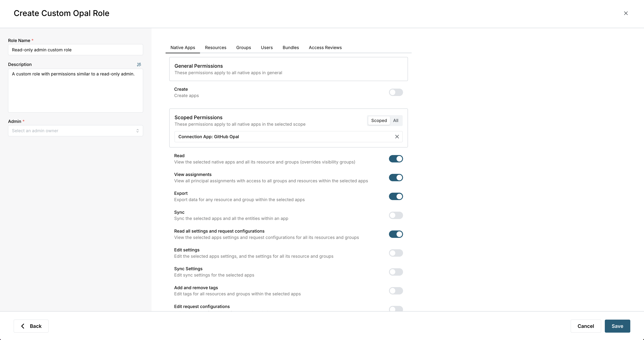Screen dimensions: 644x340
Task: Click the Cancel button
Action: tap(585, 326)
